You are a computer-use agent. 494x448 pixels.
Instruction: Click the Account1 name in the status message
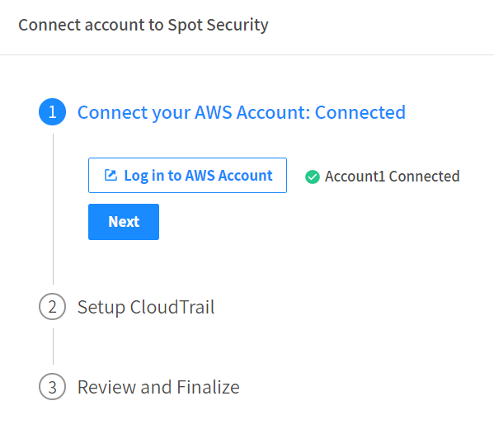[355, 177]
